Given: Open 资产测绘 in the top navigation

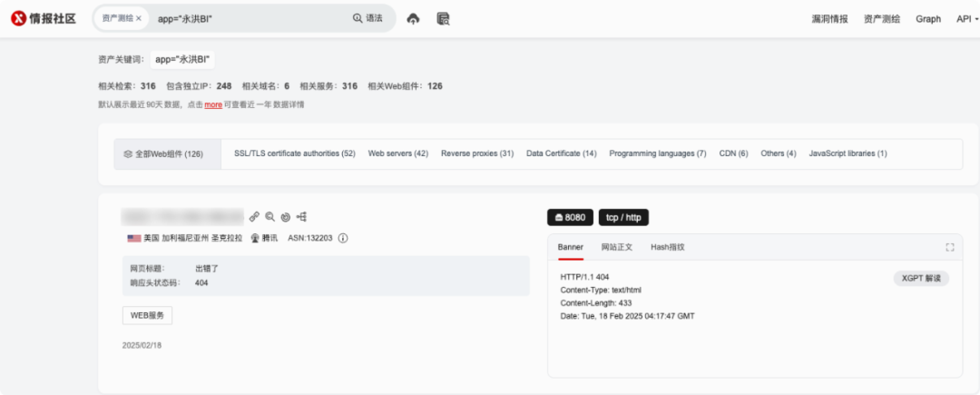Looking at the screenshot, I should (882, 19).
